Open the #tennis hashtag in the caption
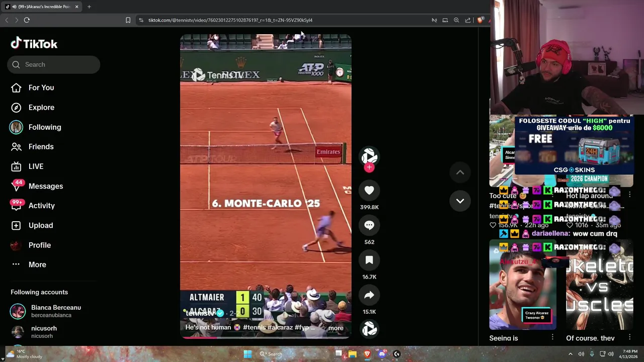644x362 pixels. [254, 327]
